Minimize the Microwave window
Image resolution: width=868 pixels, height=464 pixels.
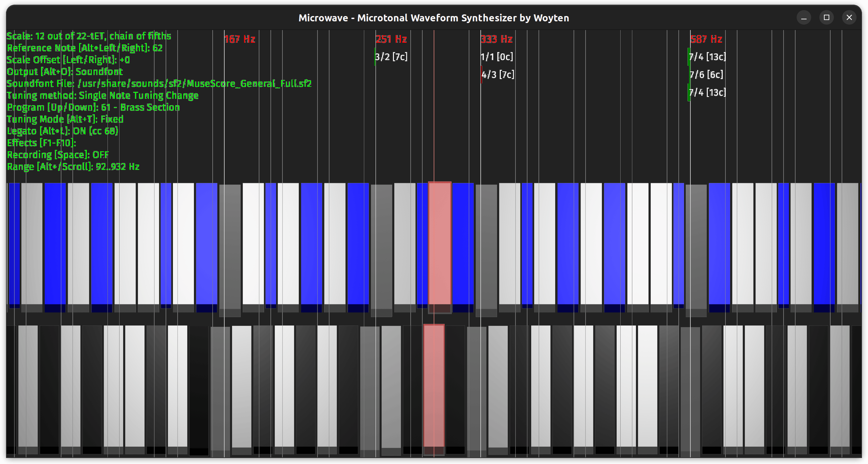click(x=804, y=17)
